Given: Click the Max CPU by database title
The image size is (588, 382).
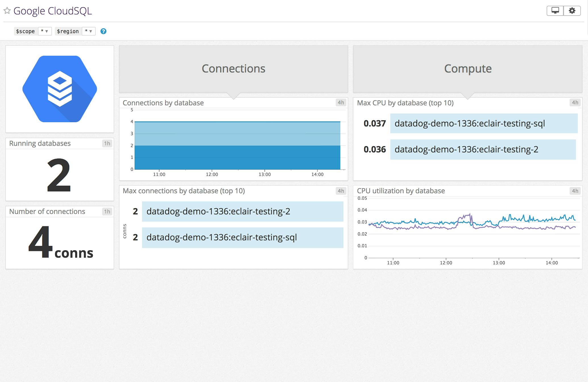Looking at the screenshot, I should (405, 103).
